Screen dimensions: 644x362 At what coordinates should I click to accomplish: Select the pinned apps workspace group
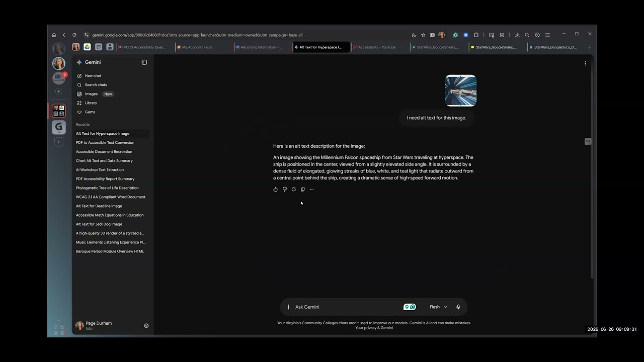click(59, 111)
